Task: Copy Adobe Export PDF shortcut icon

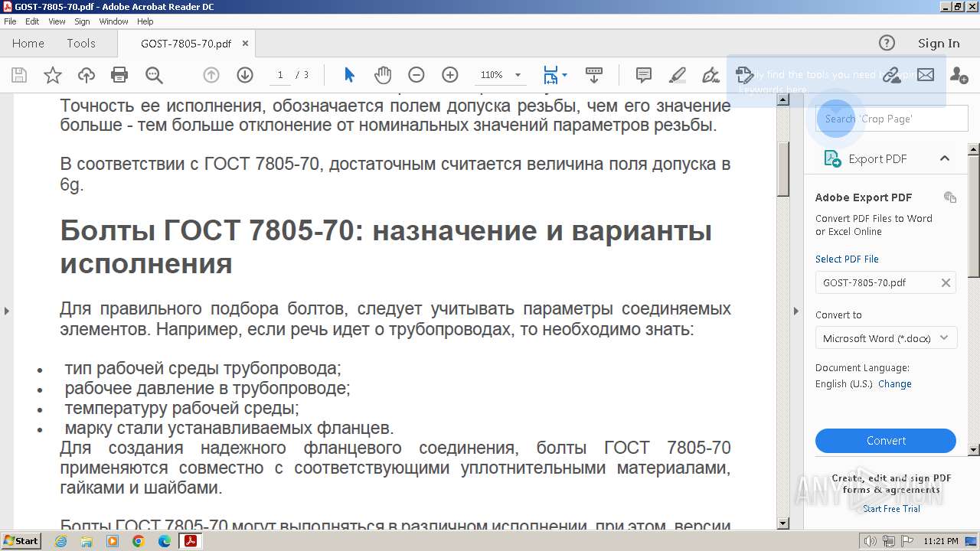Action: coord(950,197)
